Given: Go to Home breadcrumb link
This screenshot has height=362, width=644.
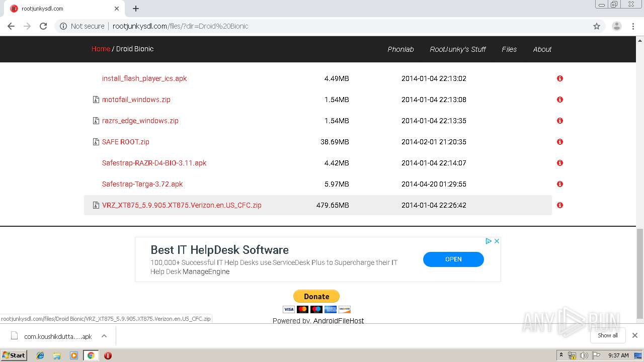Looking at the screenshot, I should point(101,49).
